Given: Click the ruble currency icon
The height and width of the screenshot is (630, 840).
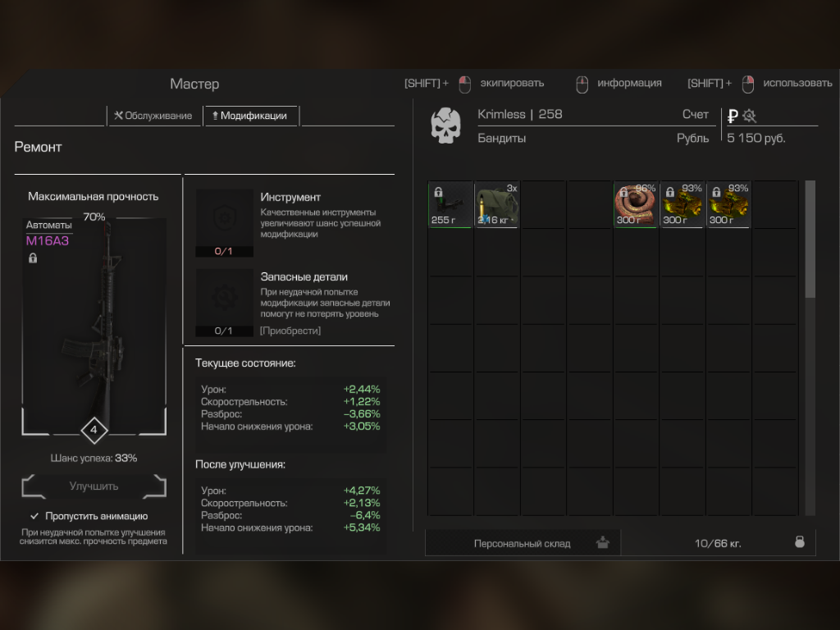Looking at the screenshot, I should (x=733, y=115).
